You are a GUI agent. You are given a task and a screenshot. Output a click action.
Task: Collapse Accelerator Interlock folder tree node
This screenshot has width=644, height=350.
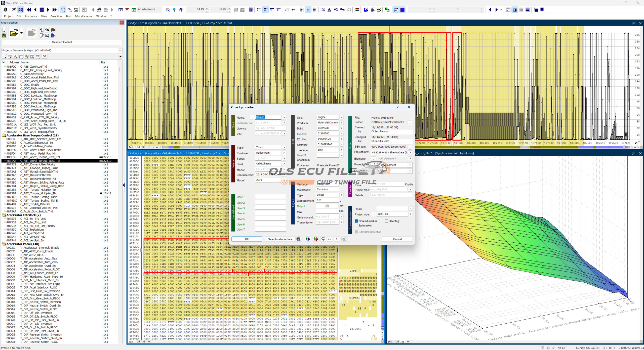(x=4, y=215)
